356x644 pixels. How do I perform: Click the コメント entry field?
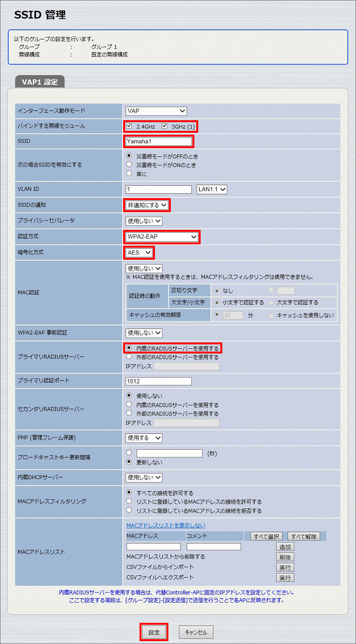coord(214,547)
